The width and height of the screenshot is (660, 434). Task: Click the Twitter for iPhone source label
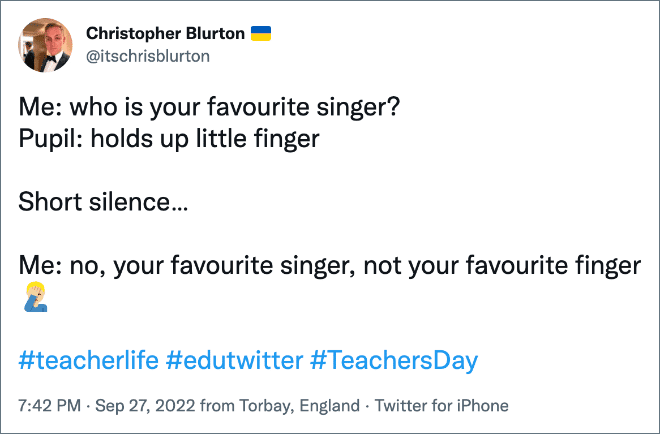pos(442,406)
